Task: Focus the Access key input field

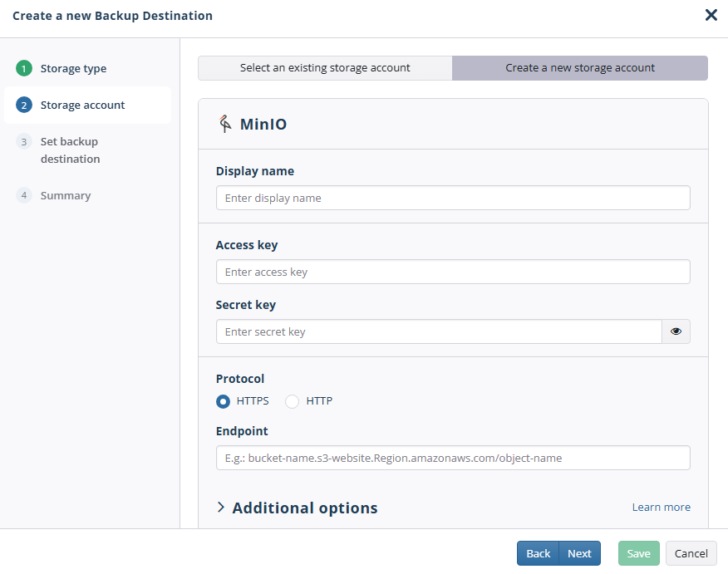Action: click(x=453, y=272)
